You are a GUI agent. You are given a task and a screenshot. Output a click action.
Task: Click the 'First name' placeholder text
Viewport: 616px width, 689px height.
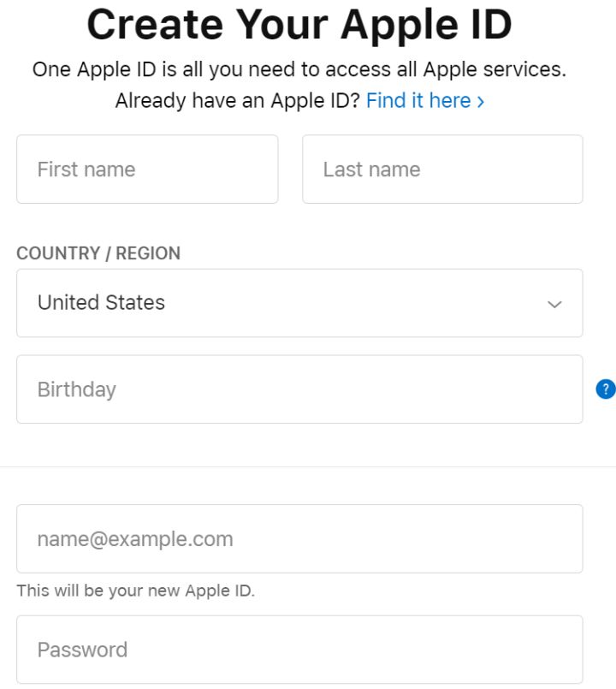[86, 169]
